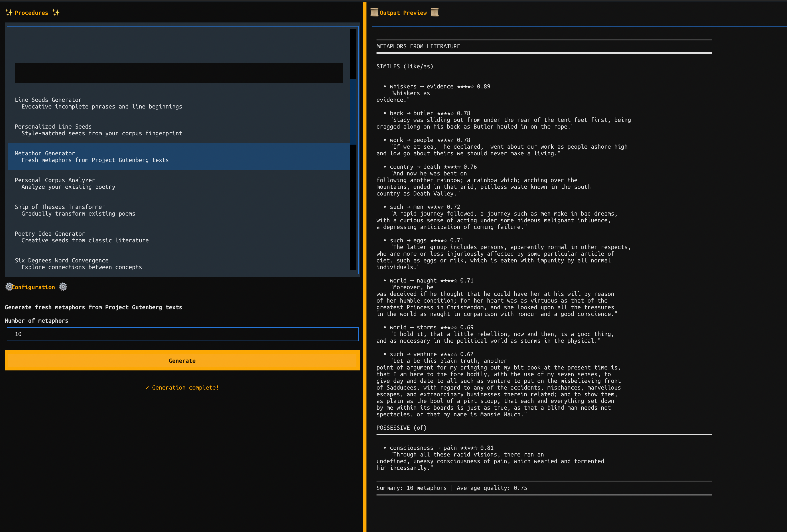Image resolution: width=787 pixels, height=532 pixels.
Task: Click the scroll icon right of Output Preview
Action: (434, 12)
